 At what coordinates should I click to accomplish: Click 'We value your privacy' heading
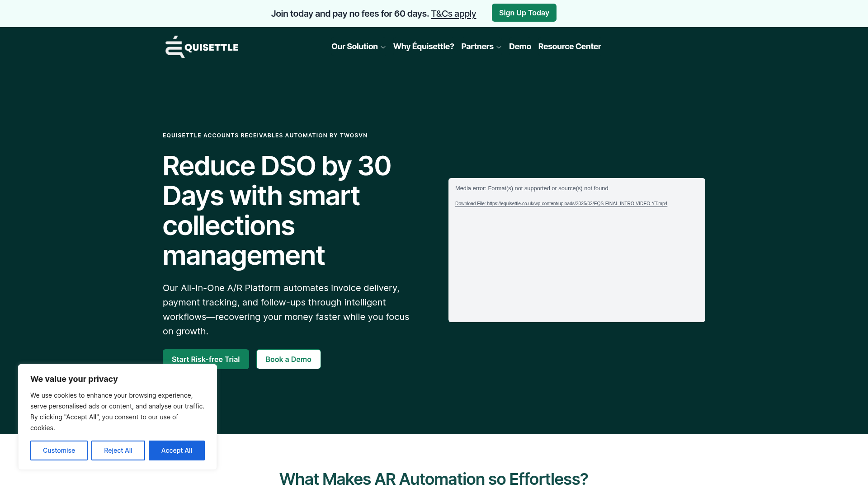[74, 379]
